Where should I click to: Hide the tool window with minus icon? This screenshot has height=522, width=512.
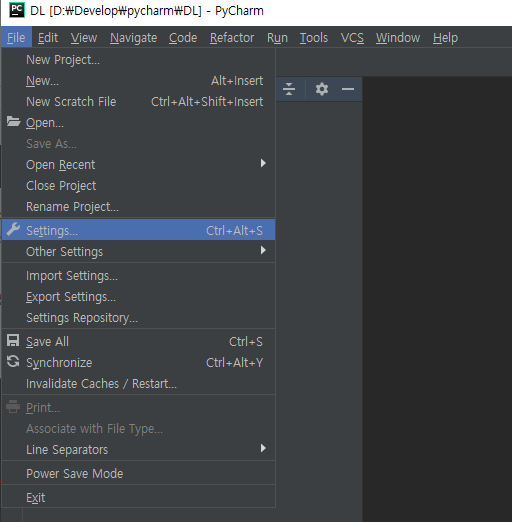(x=348, y=89)
